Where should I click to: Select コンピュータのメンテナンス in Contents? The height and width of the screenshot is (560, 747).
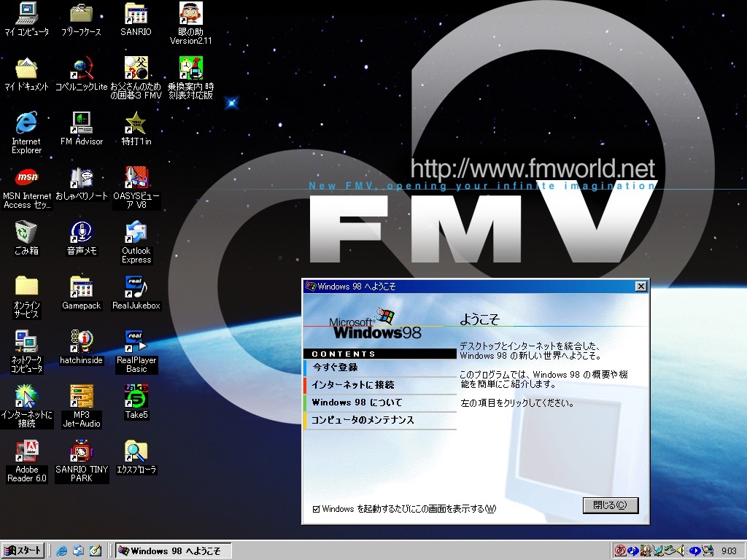[x=379, y=420]
